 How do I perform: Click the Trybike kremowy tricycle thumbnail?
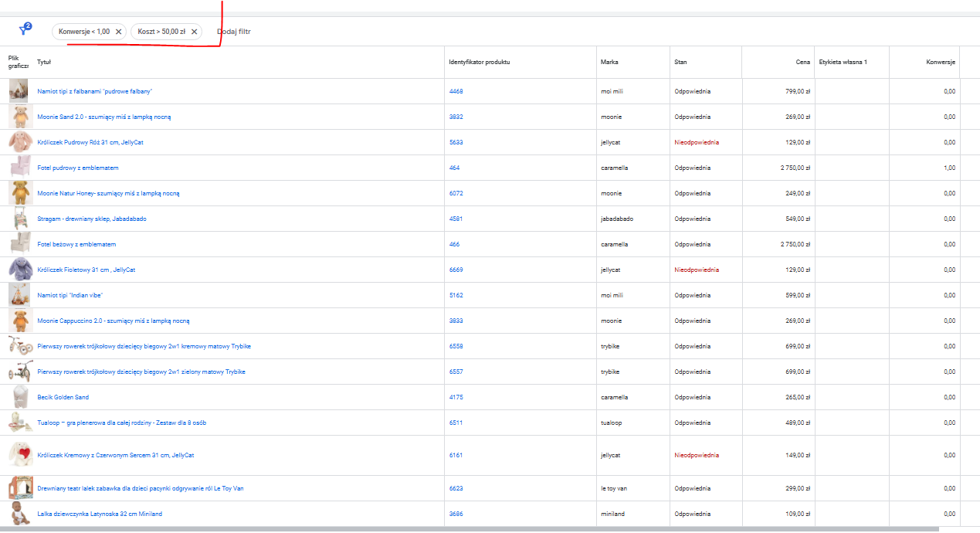[x=19, y=346]
